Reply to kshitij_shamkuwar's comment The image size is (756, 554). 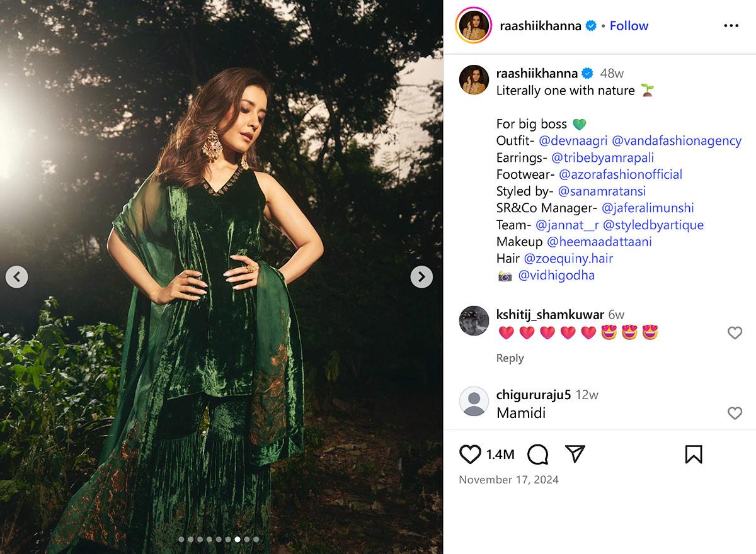[510, 358]
